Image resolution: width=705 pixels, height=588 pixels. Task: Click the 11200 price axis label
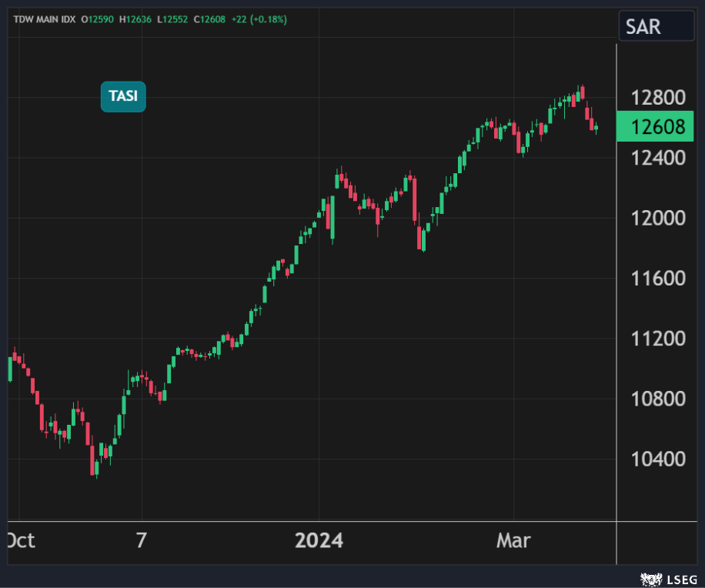(657, 339)
